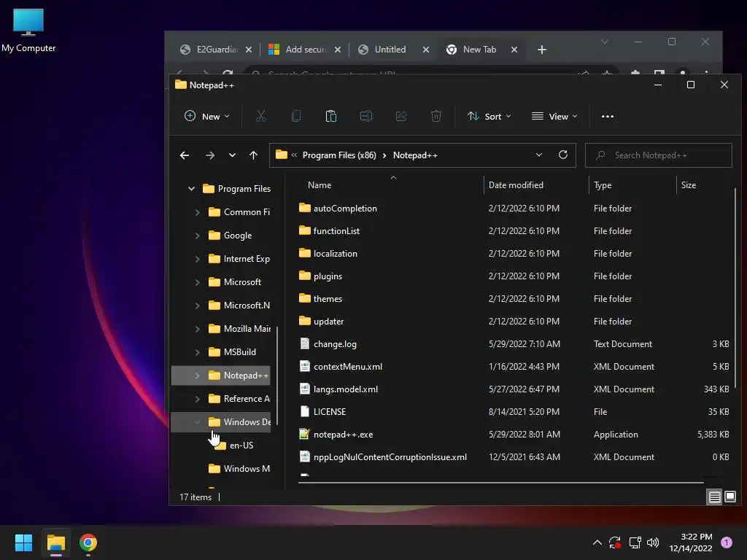Click the Rename icon in toolbar
The width and height of the screenshot is (747, 560).
(366, 116)
